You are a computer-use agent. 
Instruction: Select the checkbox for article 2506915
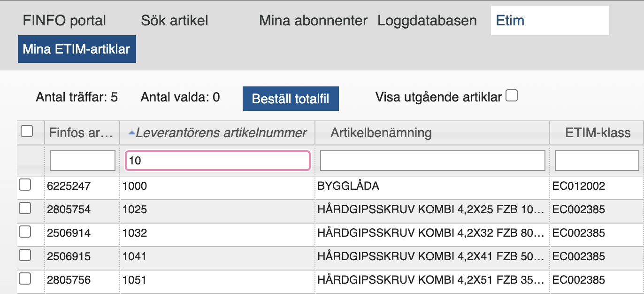[25, 255]
